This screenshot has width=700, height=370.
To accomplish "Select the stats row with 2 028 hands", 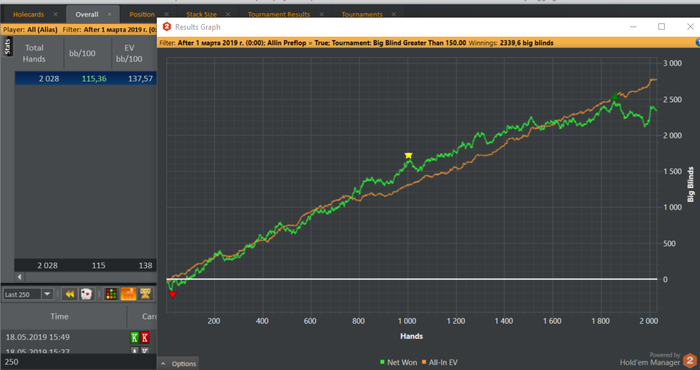I will (85, 79).
